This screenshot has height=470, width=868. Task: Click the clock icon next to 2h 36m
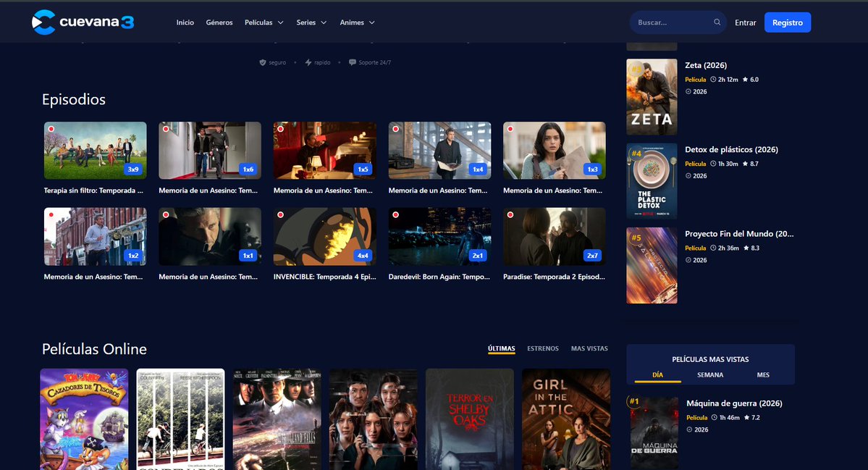[713, 248]
